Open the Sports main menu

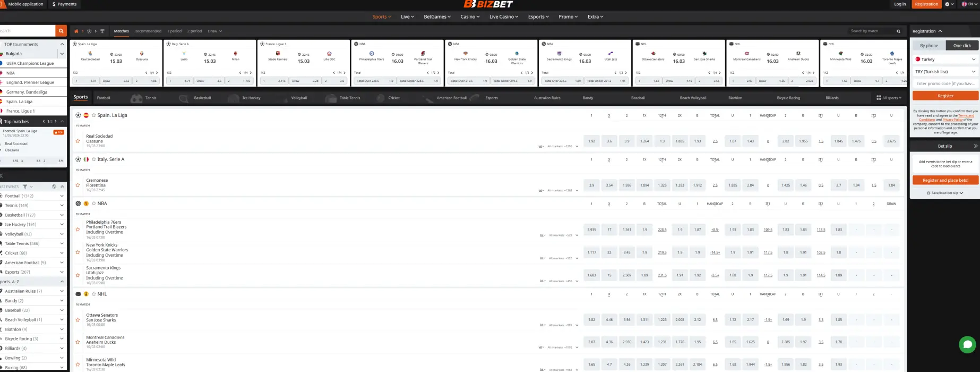click(382, 16)
